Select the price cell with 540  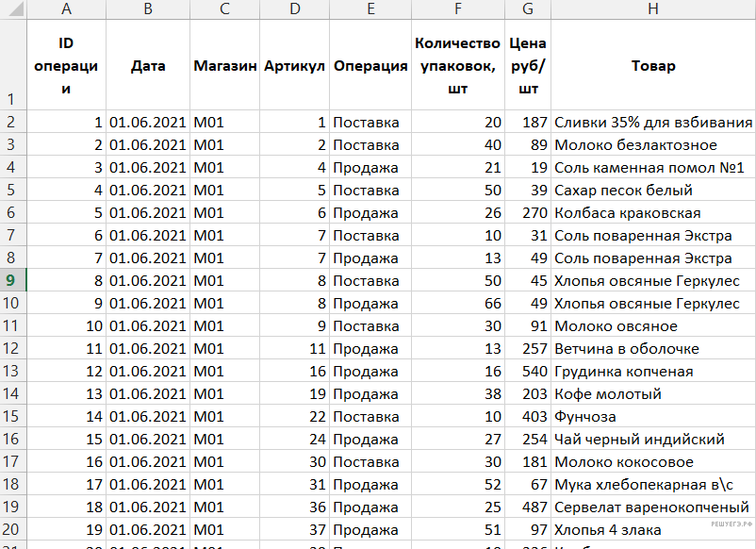click(528, 372)
